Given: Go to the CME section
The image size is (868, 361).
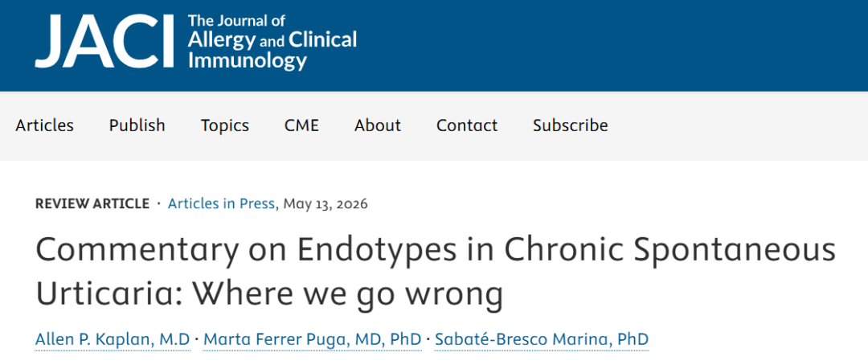Looking at the screenshot, I should pos(301,125).
